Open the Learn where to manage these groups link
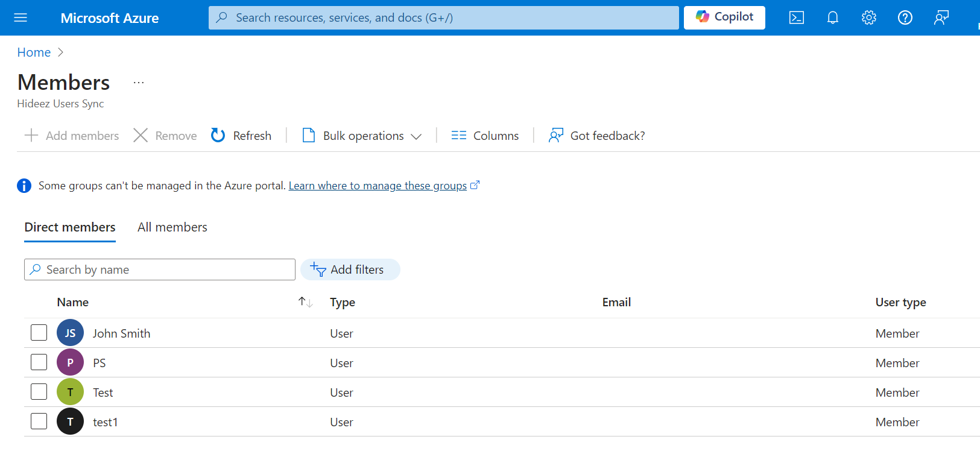980x457 pixels. point(378,186)
